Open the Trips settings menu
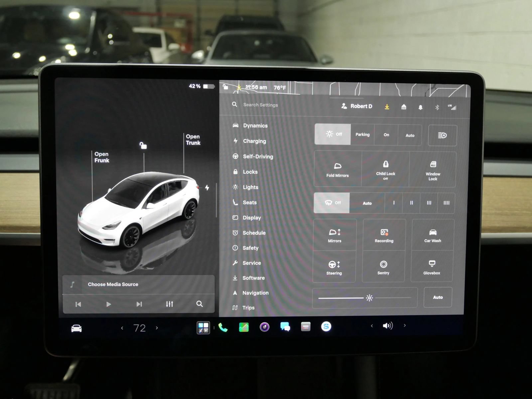 click(x=243, y=308)
